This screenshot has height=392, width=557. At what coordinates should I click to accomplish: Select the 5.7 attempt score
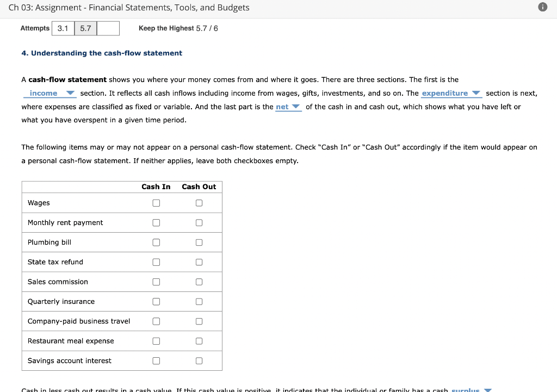tap(85, 28)
